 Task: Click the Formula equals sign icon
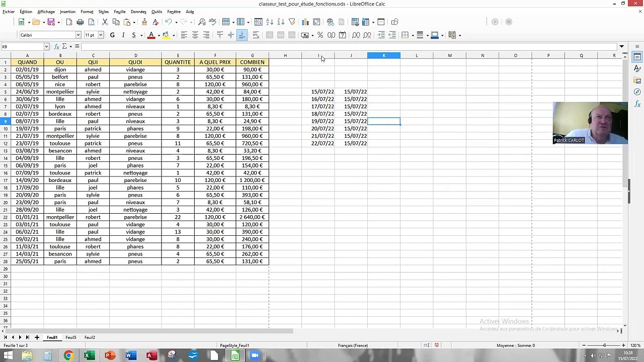tap(77, 46)
